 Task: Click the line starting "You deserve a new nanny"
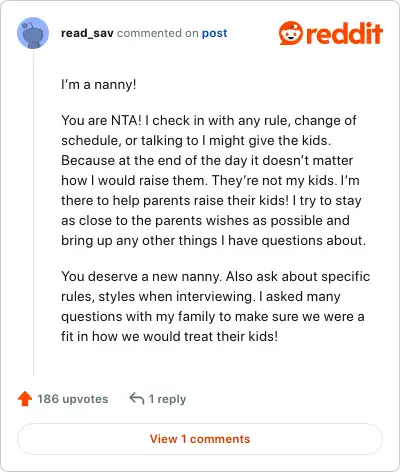point(216,276)
